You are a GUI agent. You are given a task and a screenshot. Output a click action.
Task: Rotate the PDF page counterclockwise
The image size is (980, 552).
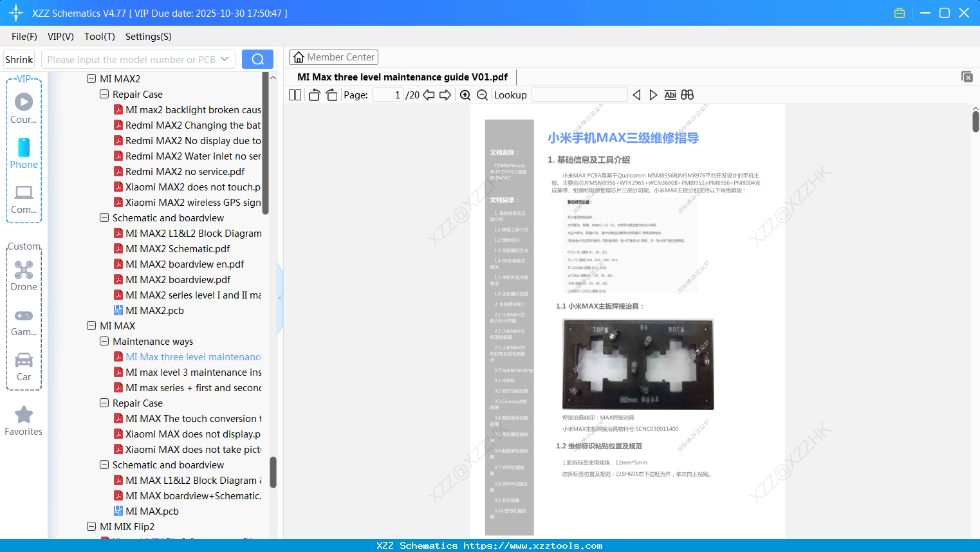[314, 95]
